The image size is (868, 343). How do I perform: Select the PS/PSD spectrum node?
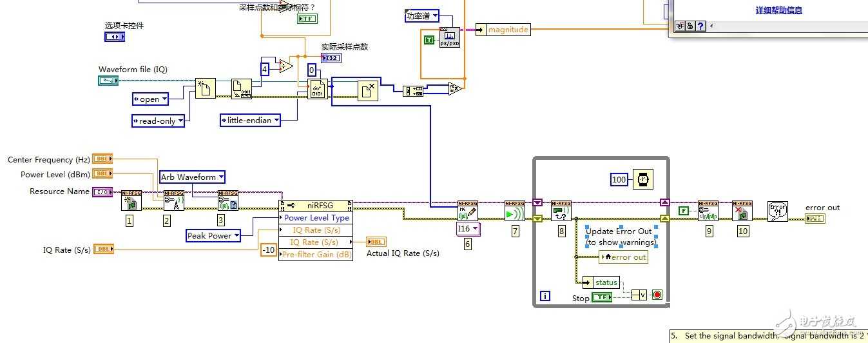coord(450,39)
